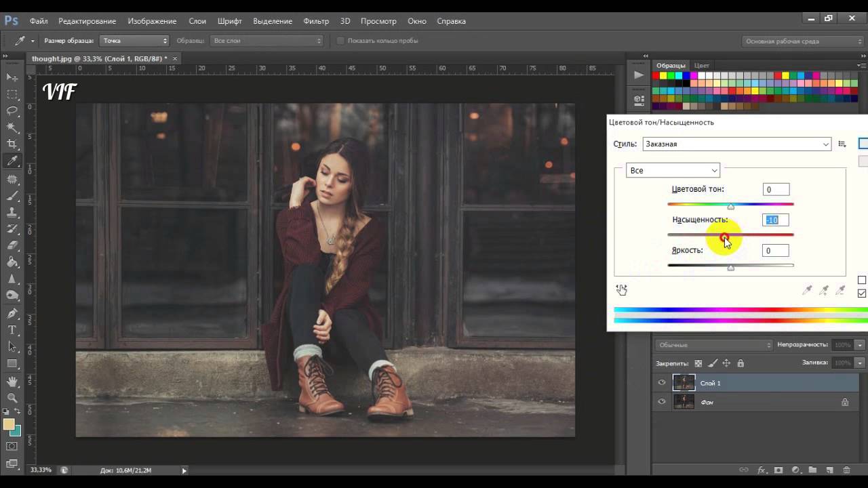Click the on-image adjustment hand icon

tap(622, 290)
